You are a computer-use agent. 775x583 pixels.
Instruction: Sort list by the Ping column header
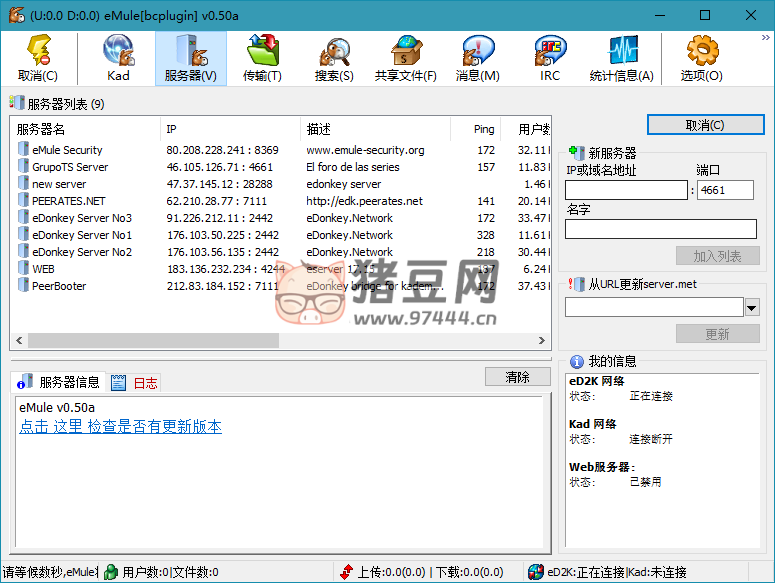(x=484, y=129)
